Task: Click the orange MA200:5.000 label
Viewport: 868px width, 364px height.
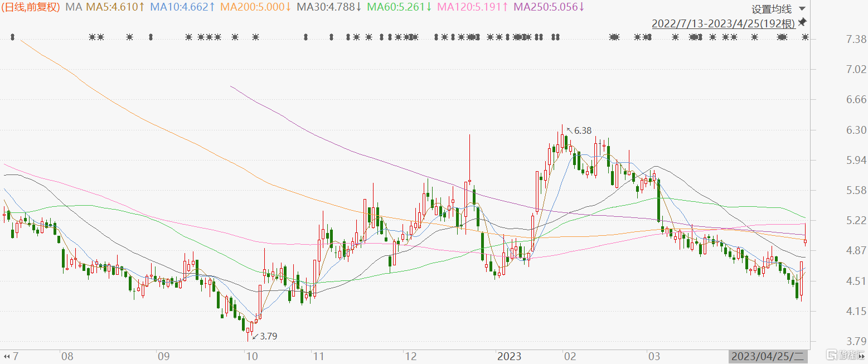Action: tap(256, 7)
